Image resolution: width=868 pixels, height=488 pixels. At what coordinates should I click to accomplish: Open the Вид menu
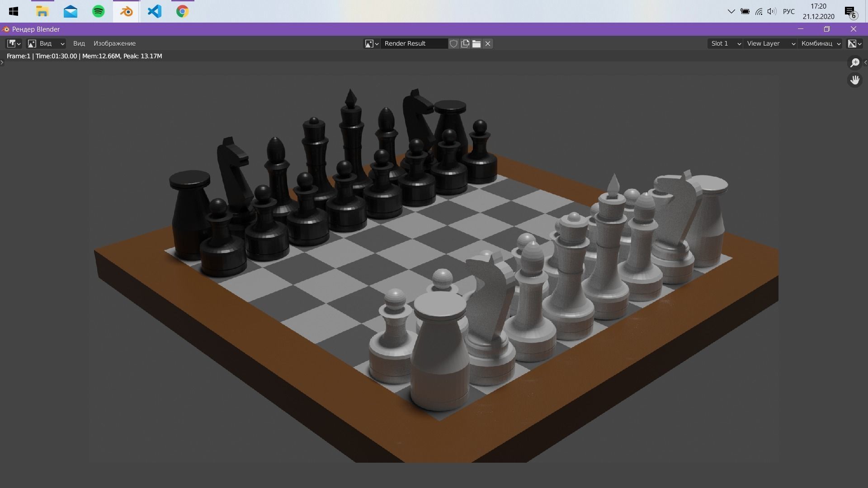(x=79, y=43)
